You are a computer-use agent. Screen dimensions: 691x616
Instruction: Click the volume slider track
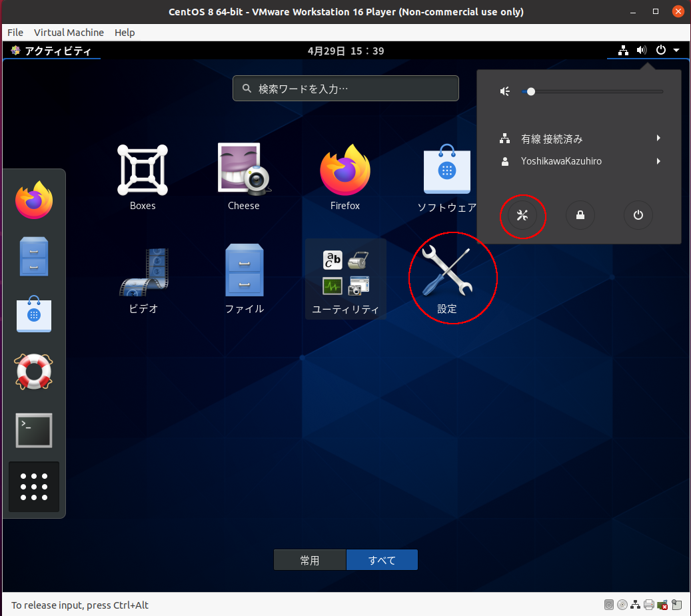pyautogui.click(x=593, y=91)
